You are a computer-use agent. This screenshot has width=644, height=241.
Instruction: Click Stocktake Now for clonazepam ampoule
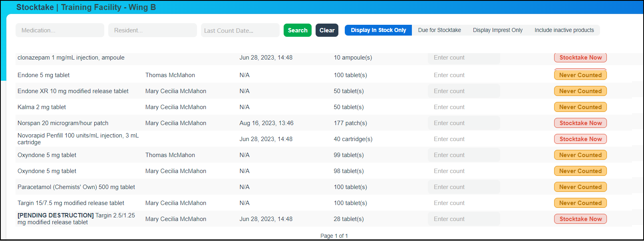[x=580, y=58]
